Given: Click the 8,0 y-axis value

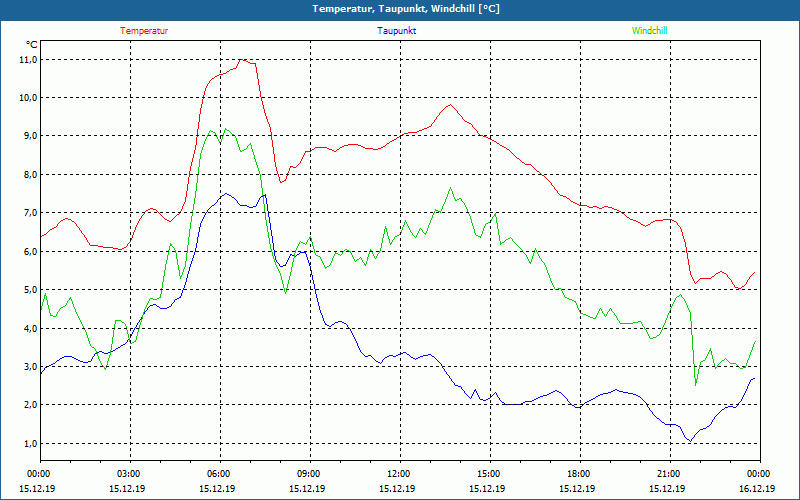Looking at the screenshot, I should tap(31, 174).
